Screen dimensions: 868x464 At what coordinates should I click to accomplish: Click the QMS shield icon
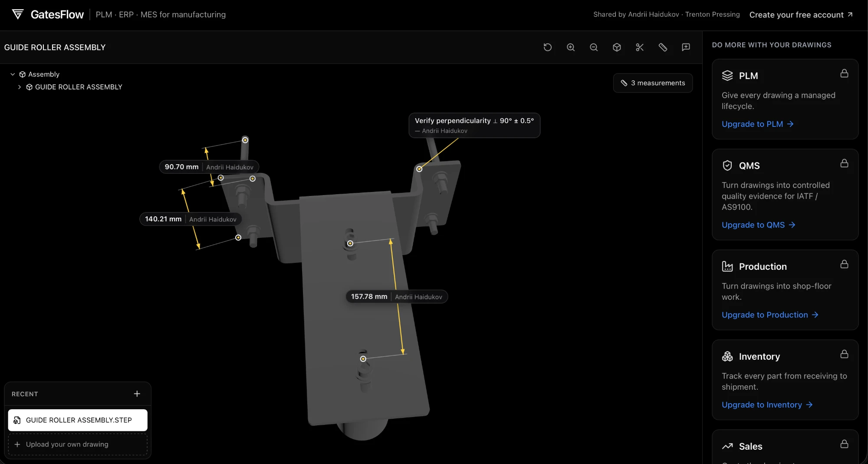point(727,166)
